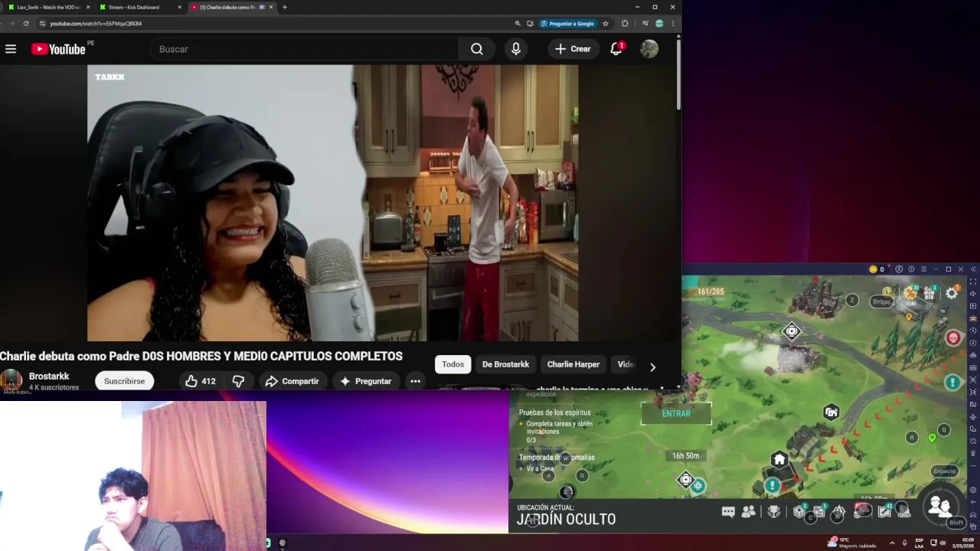Click the small Entrar label near top building
Viewport: 980px width, 551px height.
882,302
